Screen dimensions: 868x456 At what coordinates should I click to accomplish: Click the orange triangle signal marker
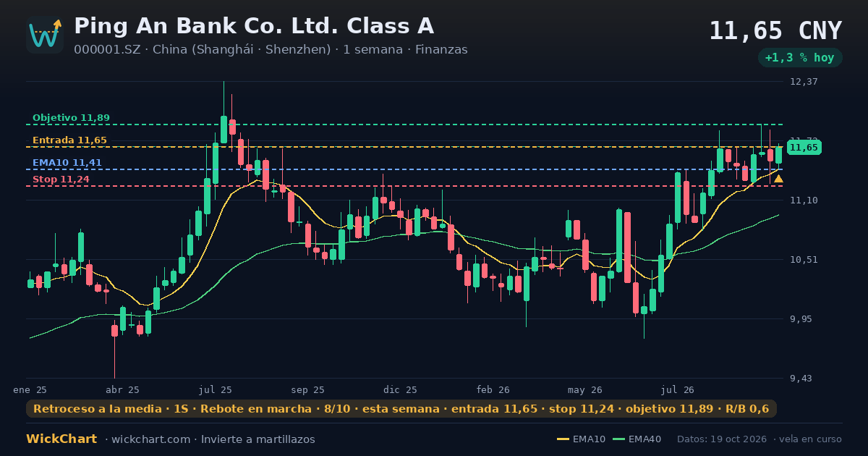click(x=778, y=179)
